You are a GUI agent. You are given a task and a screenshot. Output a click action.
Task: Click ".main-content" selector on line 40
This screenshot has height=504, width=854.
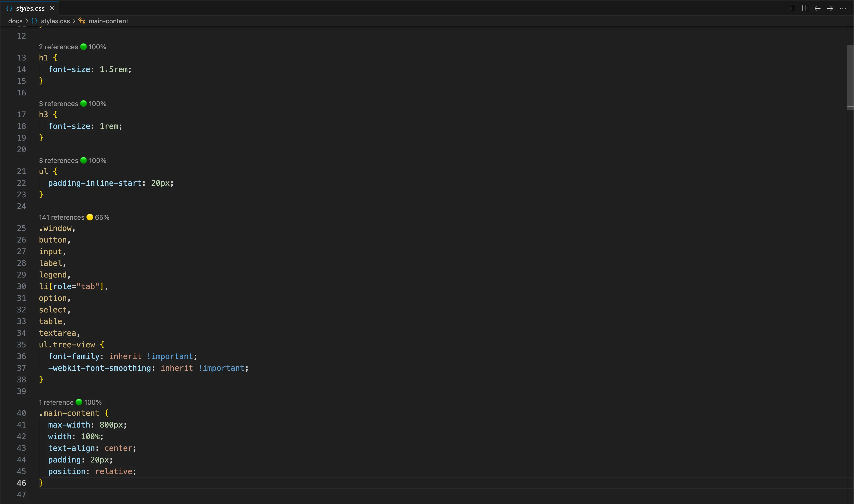69,413
